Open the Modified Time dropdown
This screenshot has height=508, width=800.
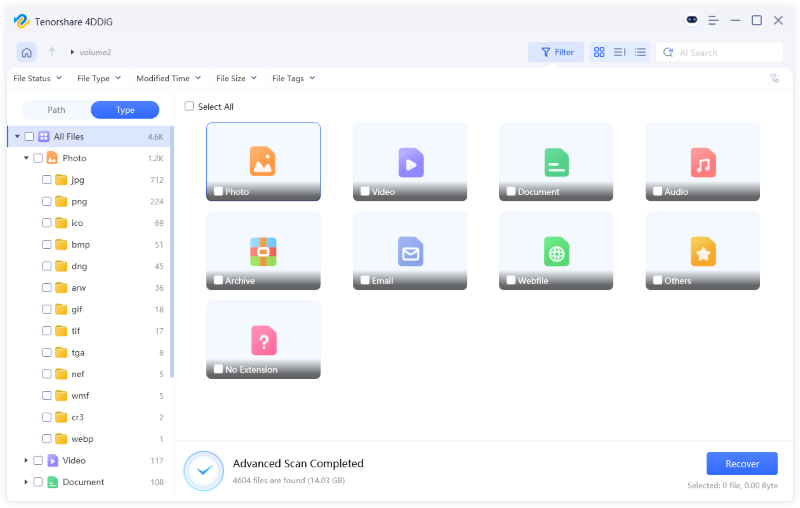(x=168, y=78)
